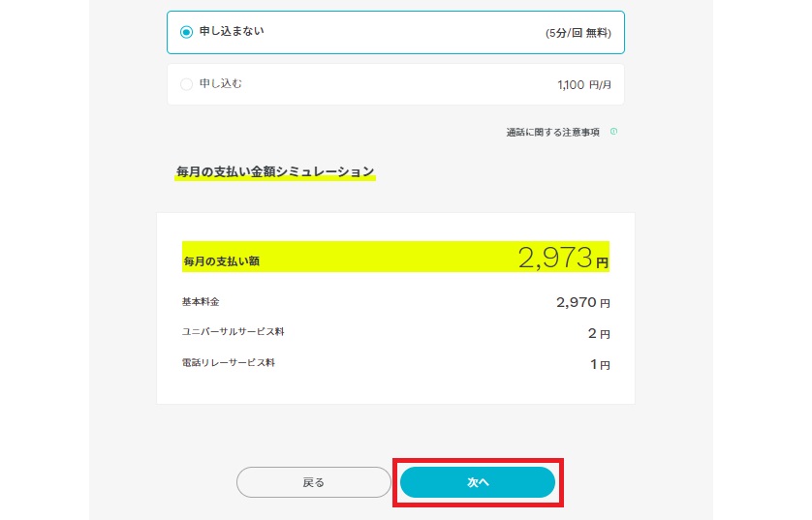Click the 基本料金 row label
812x520 pixels.
coord(201,302)
